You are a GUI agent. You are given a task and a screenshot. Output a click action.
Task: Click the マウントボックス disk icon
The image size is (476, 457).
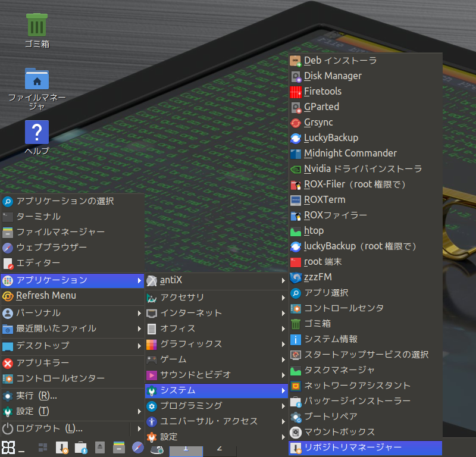coord(295,432)
